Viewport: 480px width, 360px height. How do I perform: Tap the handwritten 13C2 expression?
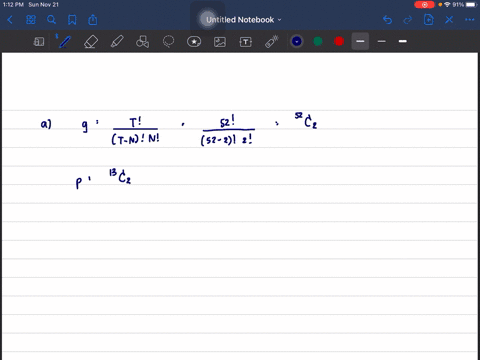tap(120, 176)
